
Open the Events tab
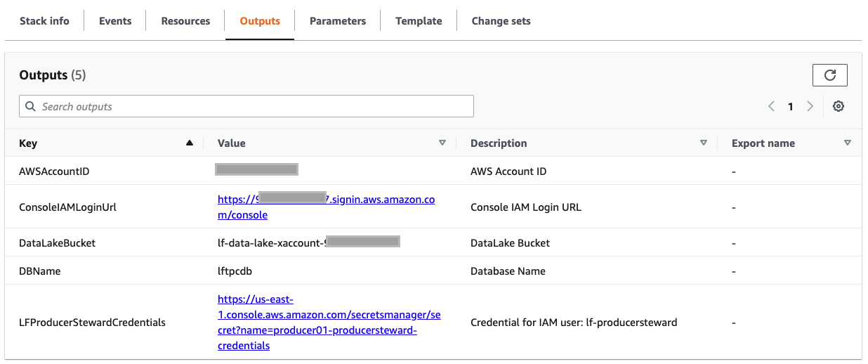tap(115, 21)
